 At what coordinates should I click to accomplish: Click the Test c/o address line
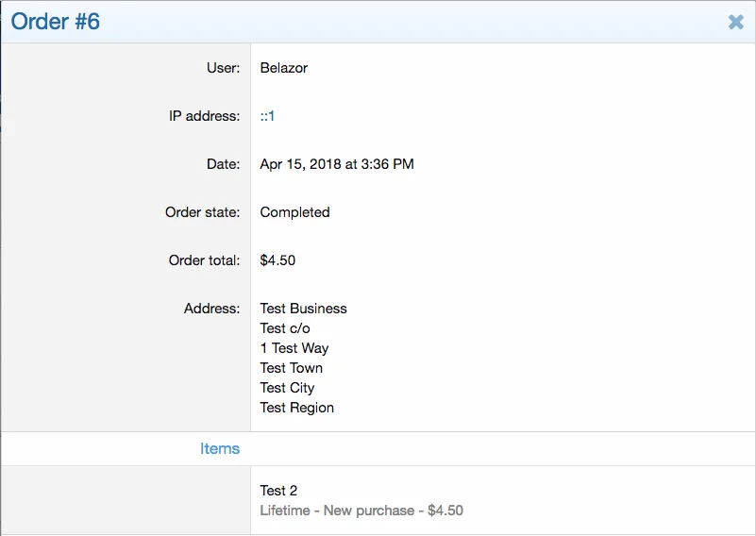[285, 328]
